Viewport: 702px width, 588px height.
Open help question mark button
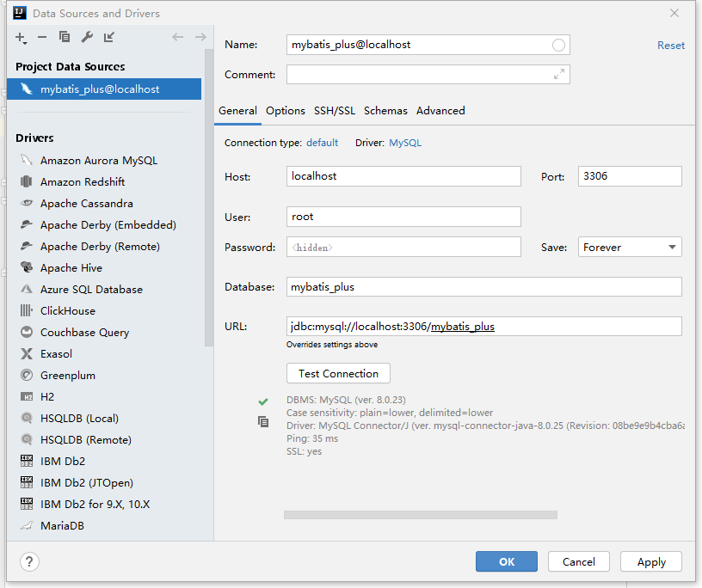(x=29, y=561)
